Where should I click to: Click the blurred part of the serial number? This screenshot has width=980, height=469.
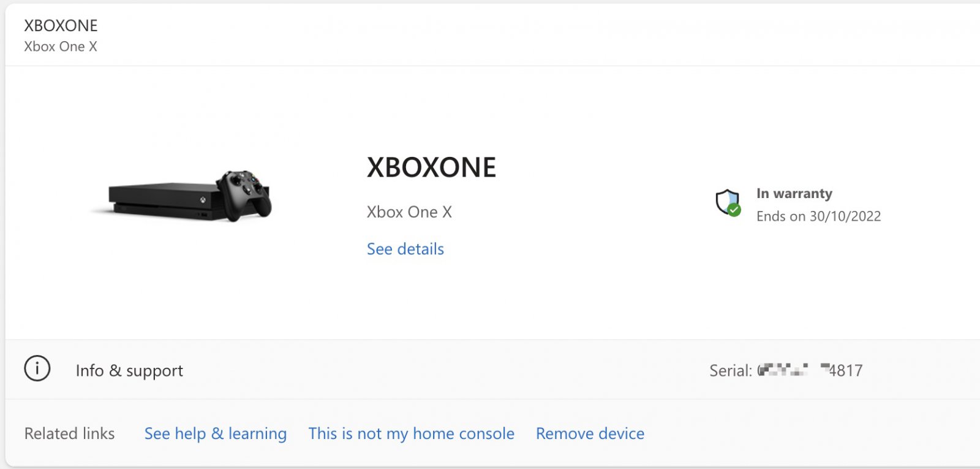pos(784,370)
